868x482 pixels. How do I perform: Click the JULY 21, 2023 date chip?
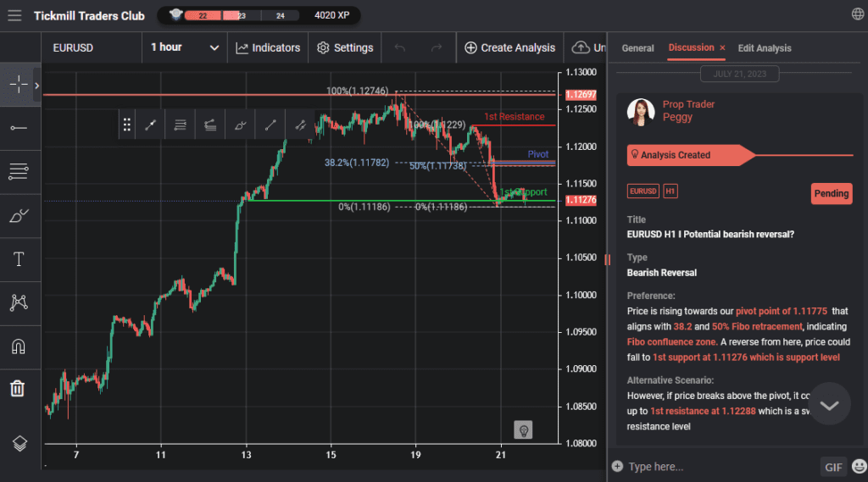point(739,74)
